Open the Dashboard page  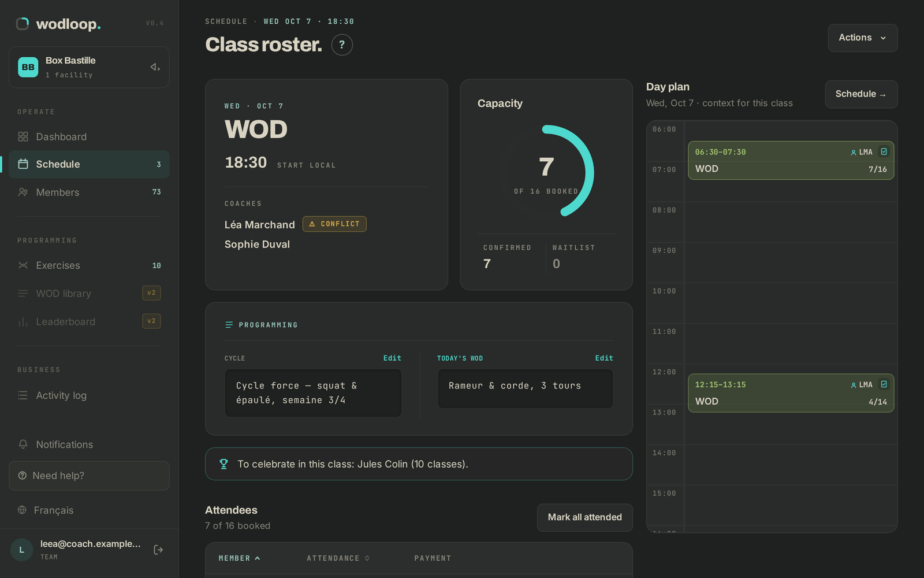[89, 136]
